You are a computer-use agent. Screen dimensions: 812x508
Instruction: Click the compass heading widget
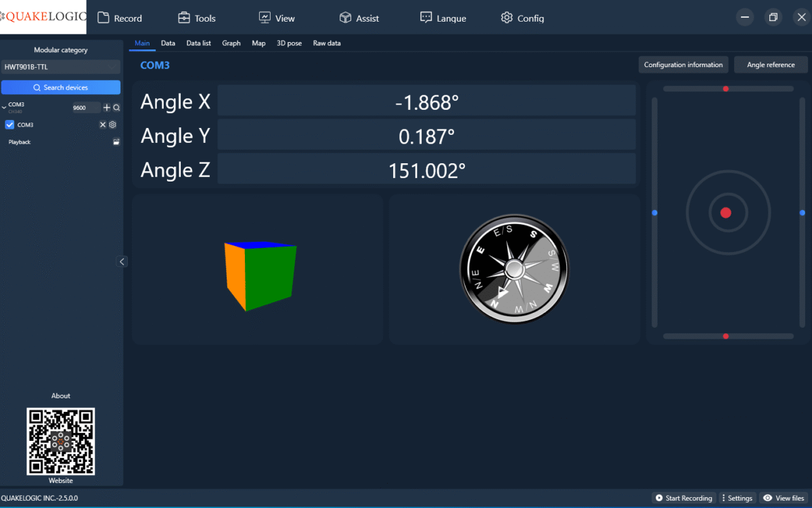coord(514,269)
